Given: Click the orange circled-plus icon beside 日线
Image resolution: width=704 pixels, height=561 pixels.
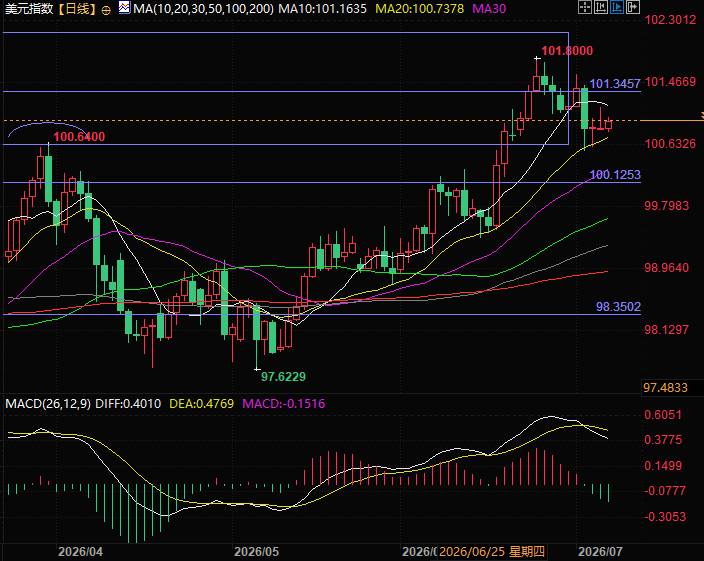Looking at the screenshot, I should [x=106, y=10].
